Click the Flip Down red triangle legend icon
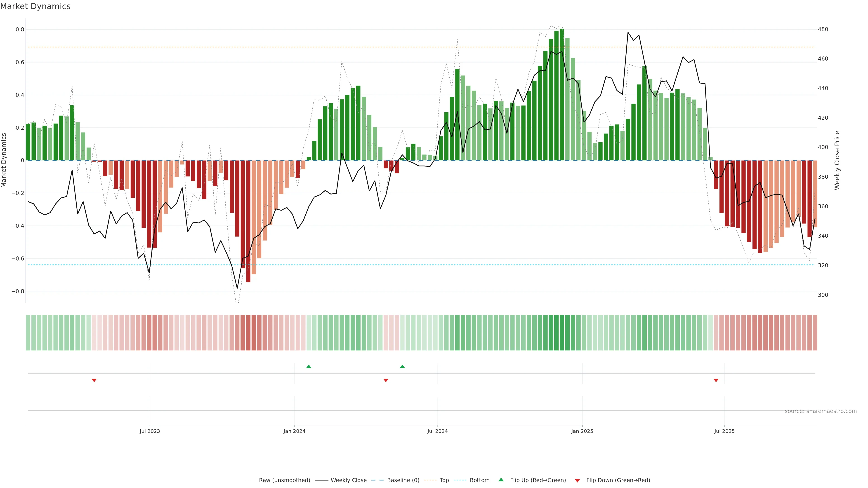Image resolution: width=868 pixels, height=488 pixels. pos(577,480)
